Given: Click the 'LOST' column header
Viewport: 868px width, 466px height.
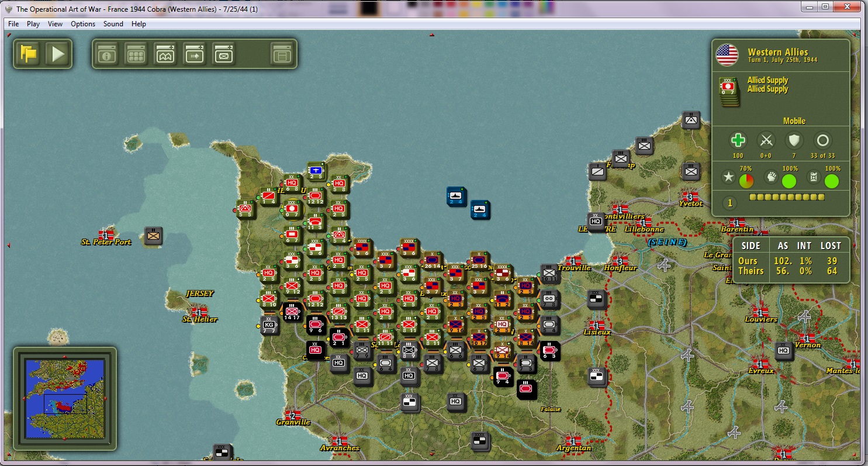Looking at the screenshot, I should click(831, 246).
